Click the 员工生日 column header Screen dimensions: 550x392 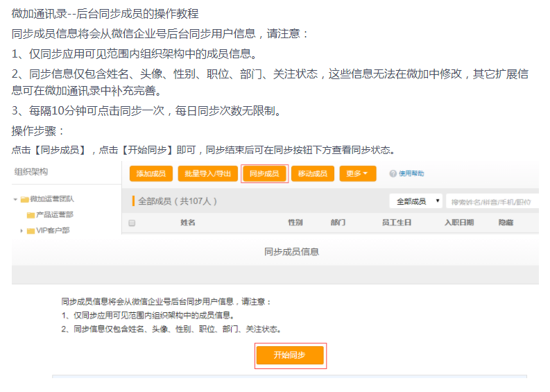click(396, 223)
